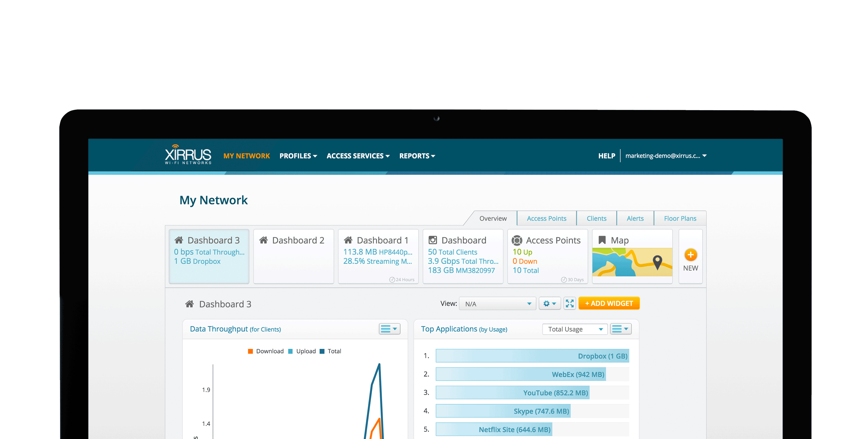
Task: Click the Skype (747.6 MB) usage bar
Action: pos(503,411)
